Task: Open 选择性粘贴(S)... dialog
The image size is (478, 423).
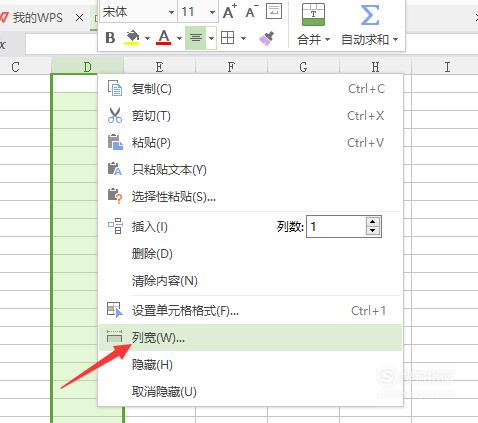Action: (x=250, y=197)
